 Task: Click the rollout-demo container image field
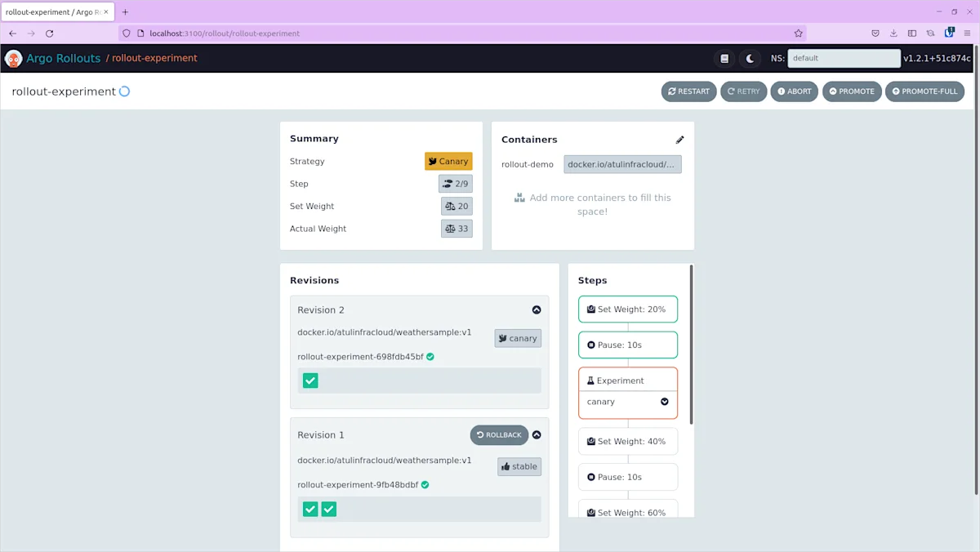click(622, 164)
